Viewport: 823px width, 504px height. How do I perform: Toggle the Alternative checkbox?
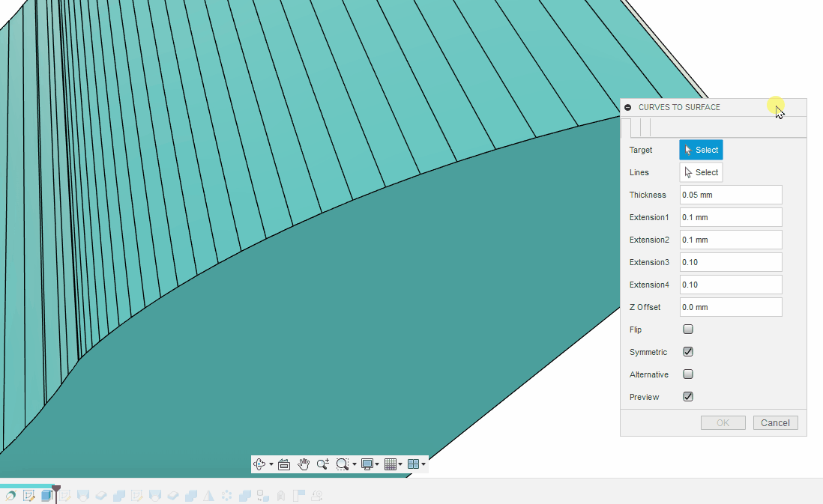pos(688,374)
